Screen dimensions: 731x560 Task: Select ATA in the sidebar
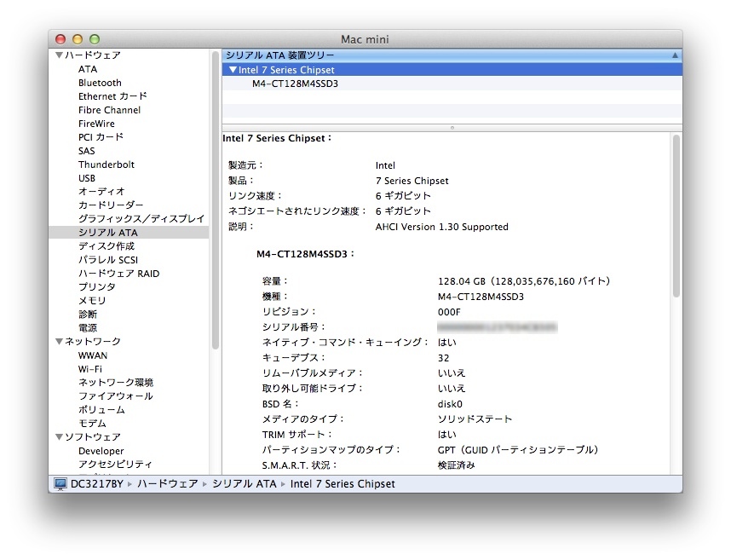coord(88,69)
